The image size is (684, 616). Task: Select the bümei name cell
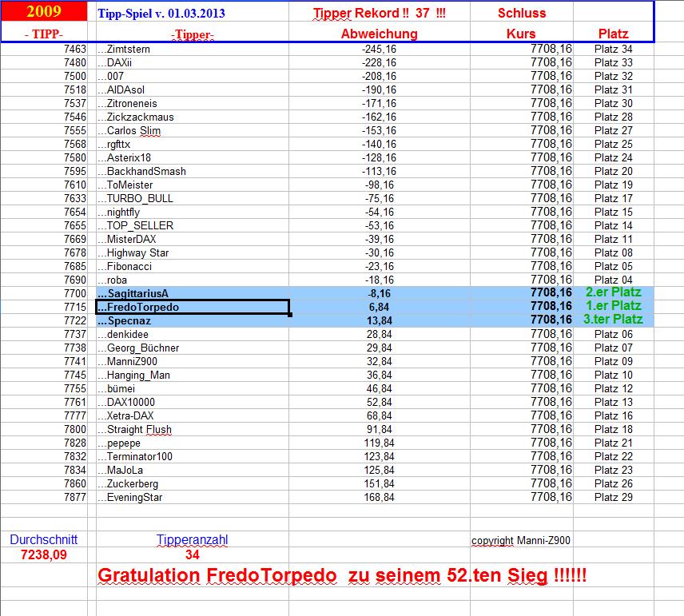(193, 388)
